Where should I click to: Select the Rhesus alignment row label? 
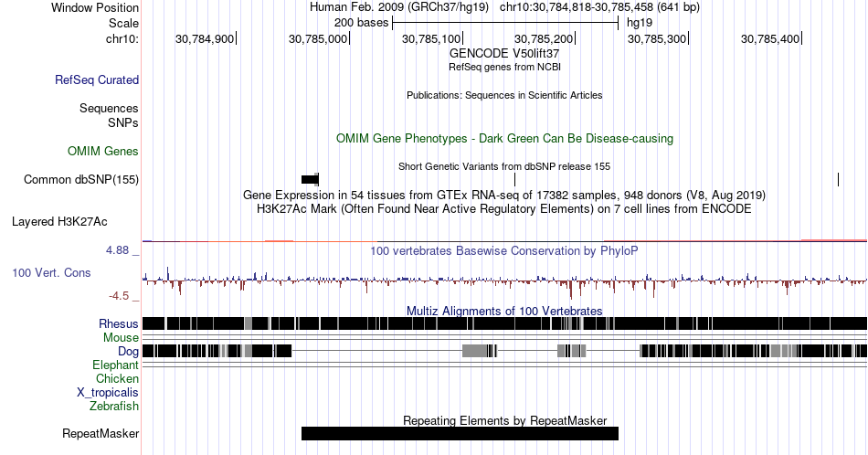click(119, 323)
